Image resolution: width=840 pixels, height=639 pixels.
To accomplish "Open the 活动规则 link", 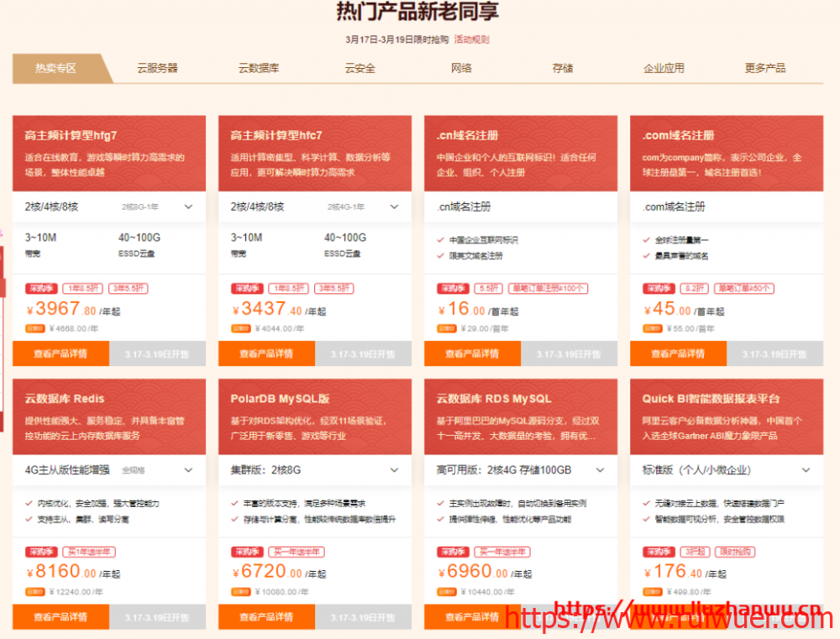I will click(471, 39).
